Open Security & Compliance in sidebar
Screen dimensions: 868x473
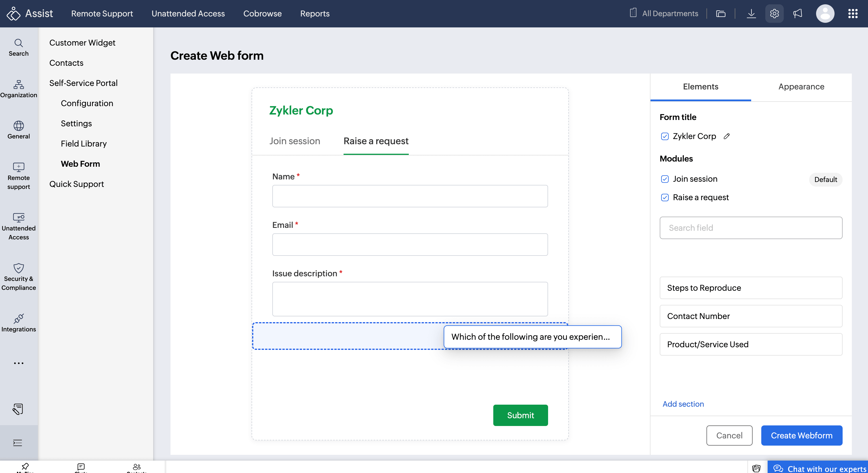point(18,277)
